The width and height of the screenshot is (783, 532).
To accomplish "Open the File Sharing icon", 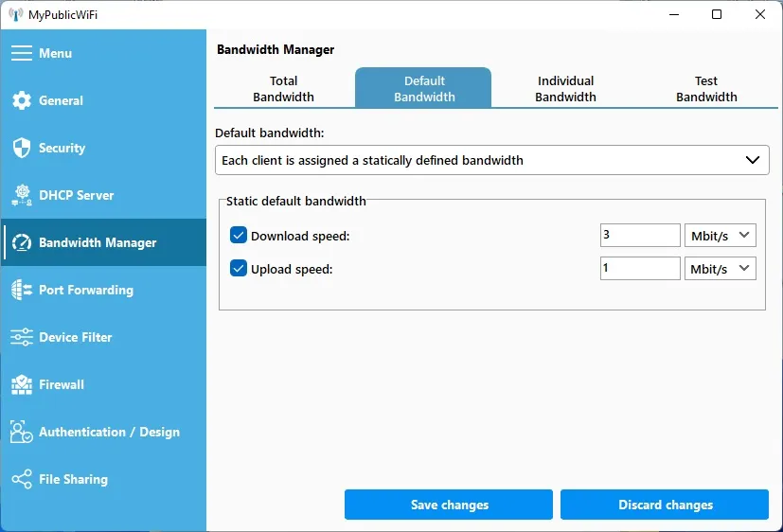I will [x=21, y=479].
